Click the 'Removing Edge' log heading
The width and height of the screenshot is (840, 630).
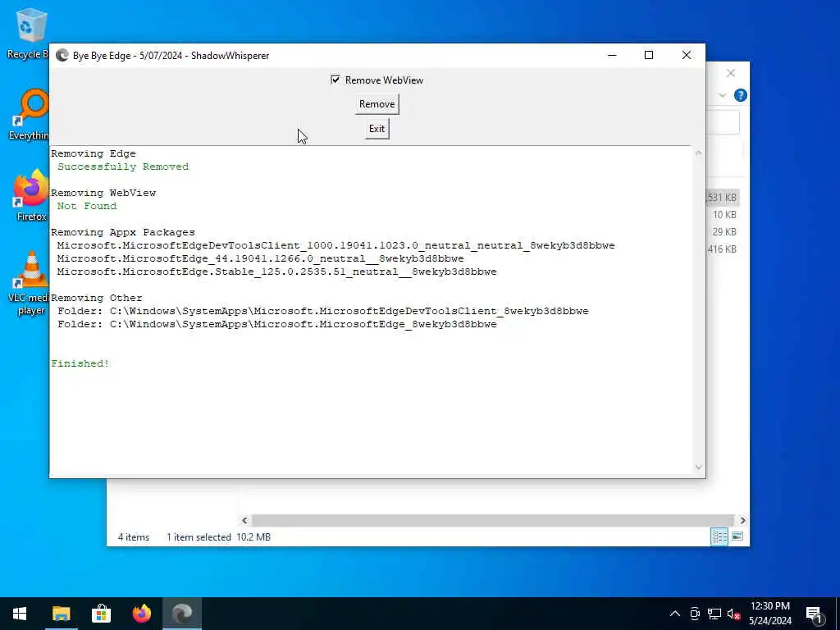[x=94, y=153]
